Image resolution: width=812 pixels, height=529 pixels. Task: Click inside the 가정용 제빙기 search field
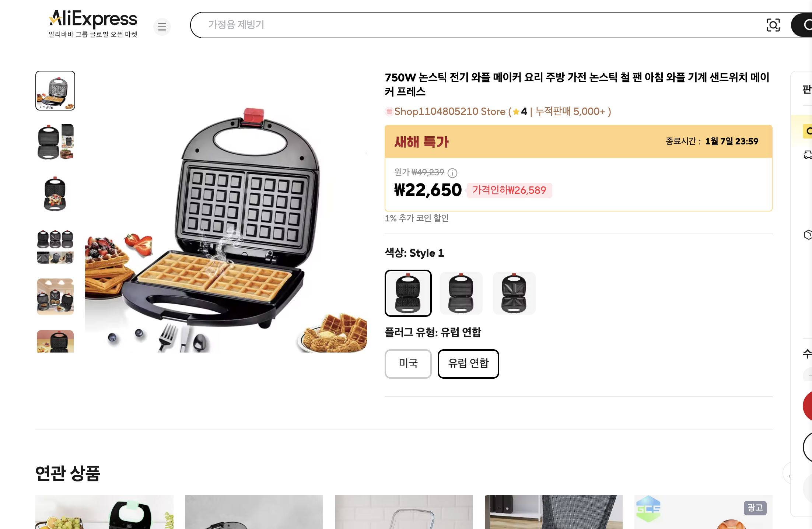click(x=332, y=25)
